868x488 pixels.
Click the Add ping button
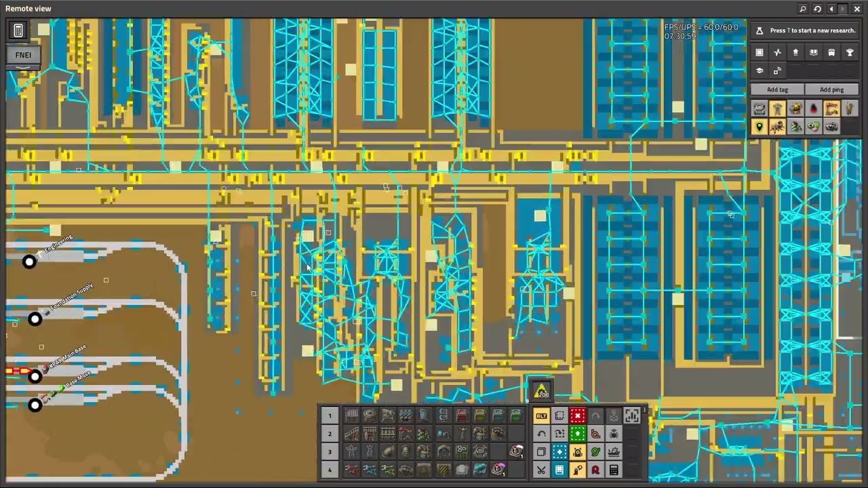click(x=832, y=89)
